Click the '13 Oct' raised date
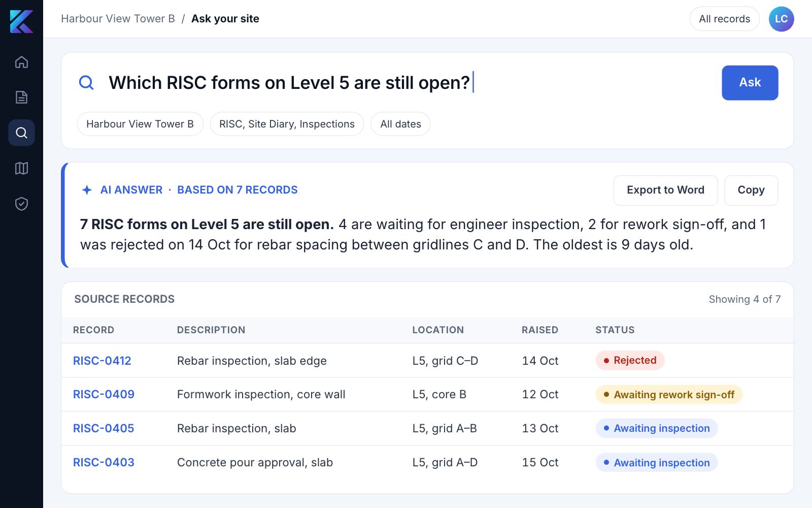This screenshot has width=812, height=508. [540, 428]
